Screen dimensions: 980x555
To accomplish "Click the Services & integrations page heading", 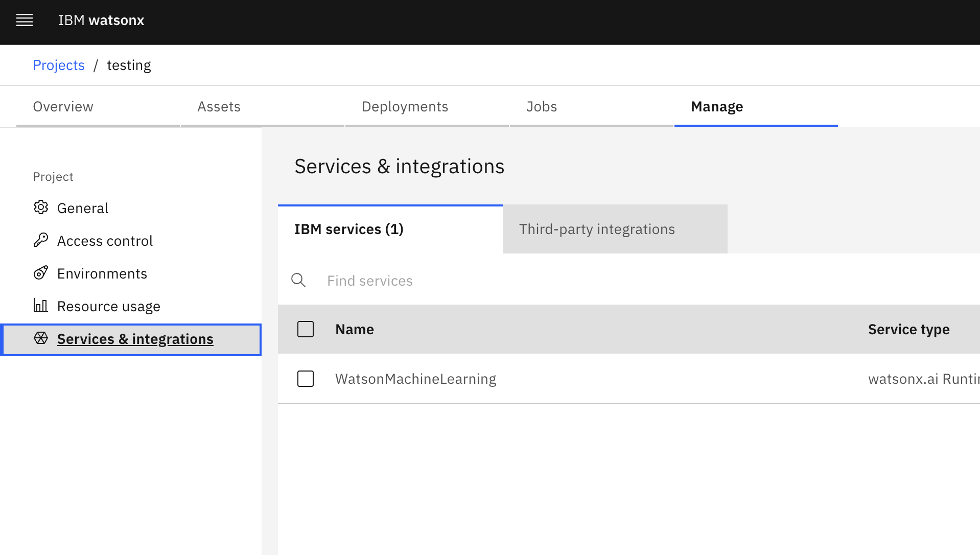I will pos(400,167).
